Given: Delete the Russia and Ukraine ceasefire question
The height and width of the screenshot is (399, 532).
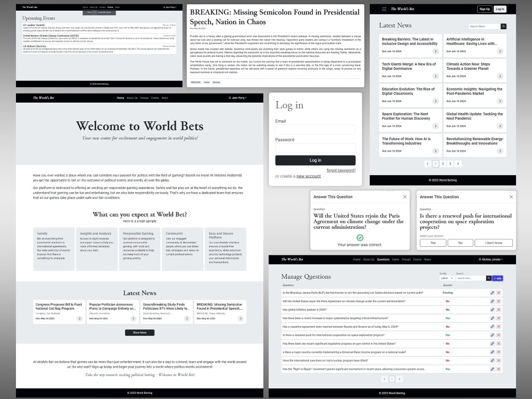Looking at the screenshot, I should pyautogui.click(x=498, y=327).
